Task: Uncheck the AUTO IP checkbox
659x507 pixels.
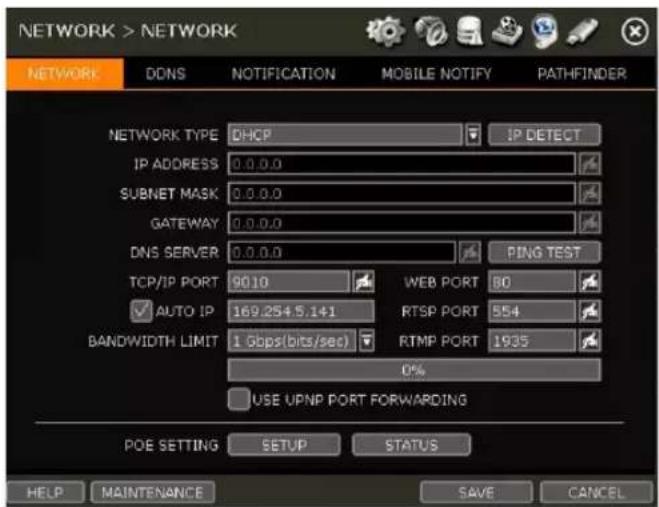Action: coord(141,311)
